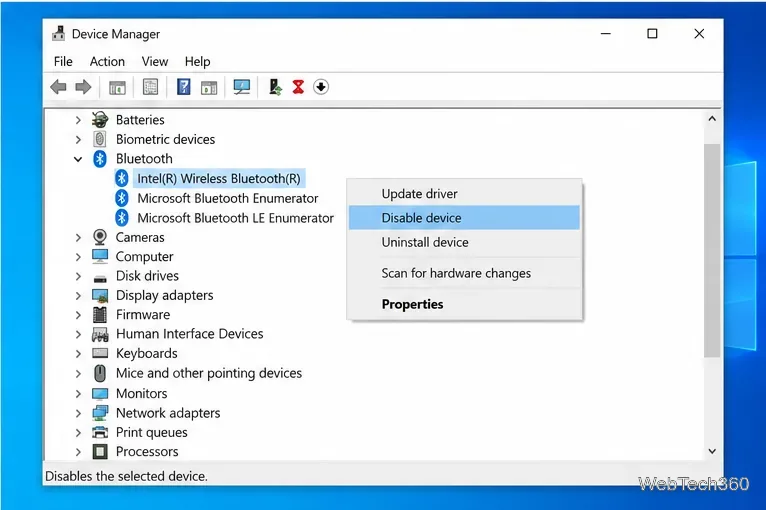Click the Monitors category icon
This screenshot has width=766, height=510.
pos(100,393)
